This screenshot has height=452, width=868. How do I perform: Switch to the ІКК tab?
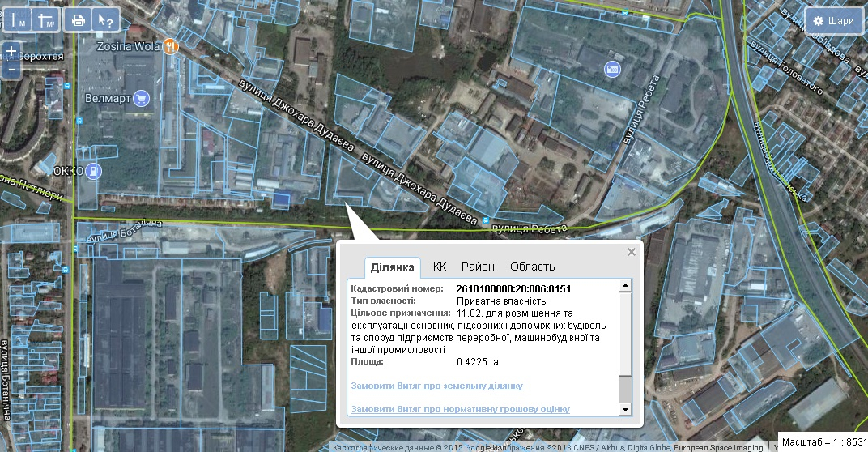click(438, 267)
